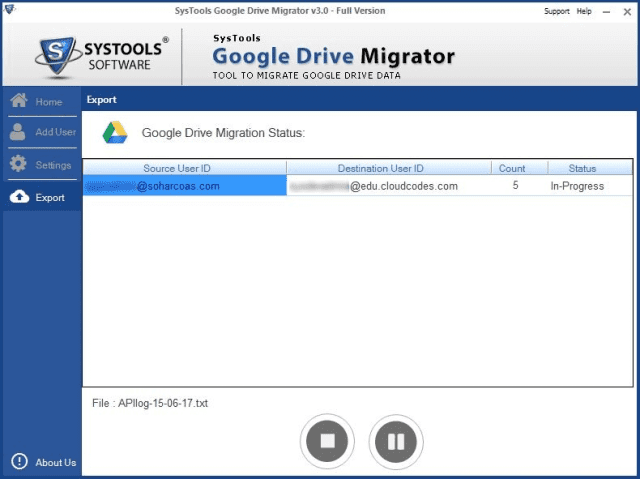Open the About Us sidebar item

pos(43,462)
